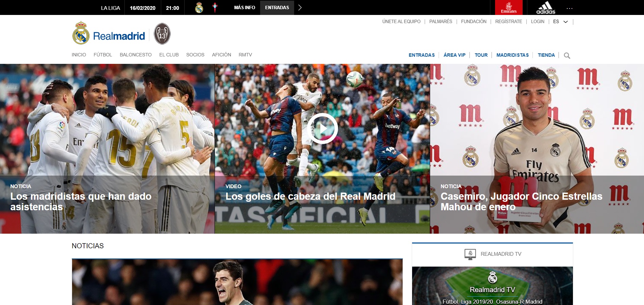This screenshot has height=305, width=644.
Task: Open the EL CLUB menu item
Action: [169, 55]
